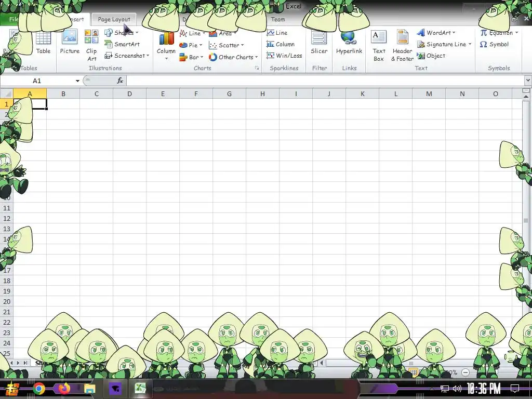Select cell A1
Screen dimensions: 532x399
[x=30, y=104]
